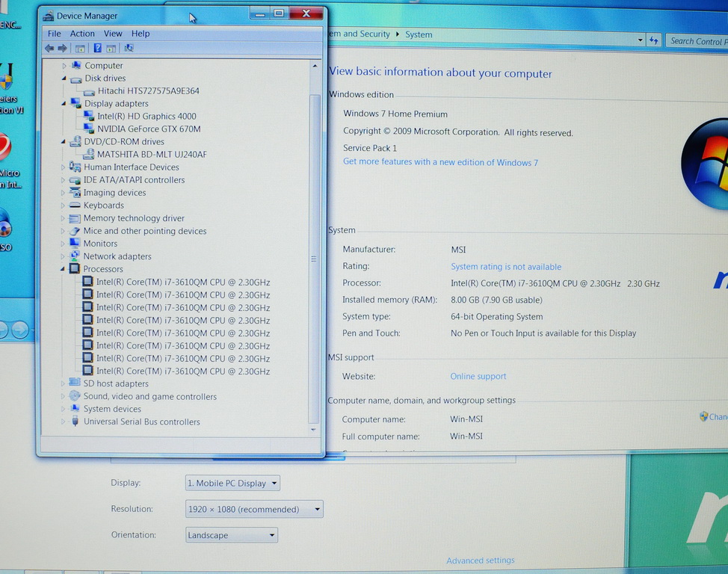Screen dimensions: 728x574
Task: Click the Search Control Panel field
Action: [x=697, y=41]
